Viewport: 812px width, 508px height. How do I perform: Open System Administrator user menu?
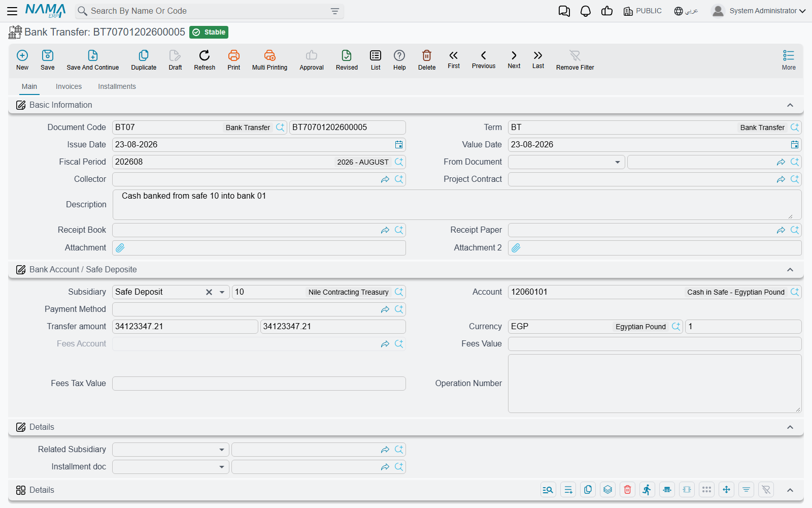[758, 11]
